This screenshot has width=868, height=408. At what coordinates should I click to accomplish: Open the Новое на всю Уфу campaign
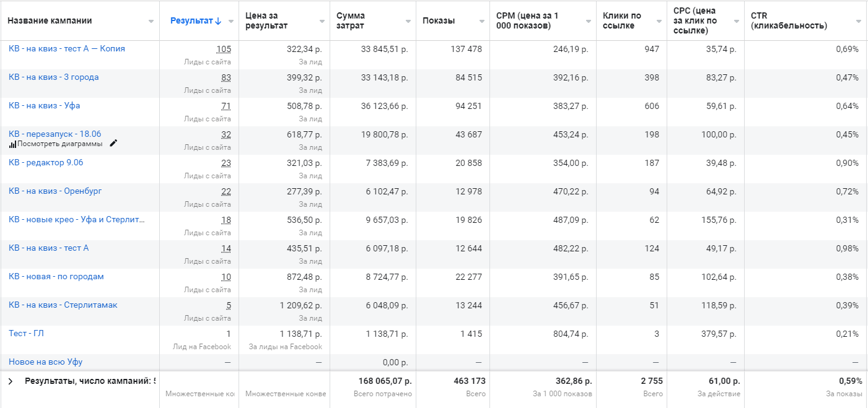tap(45, 362)
